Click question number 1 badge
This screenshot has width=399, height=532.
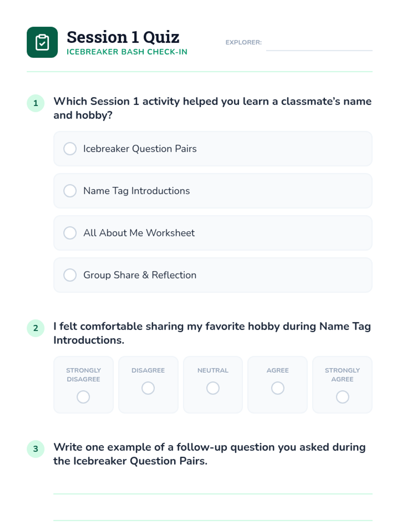pyautogui.click(x=36, y=103)
